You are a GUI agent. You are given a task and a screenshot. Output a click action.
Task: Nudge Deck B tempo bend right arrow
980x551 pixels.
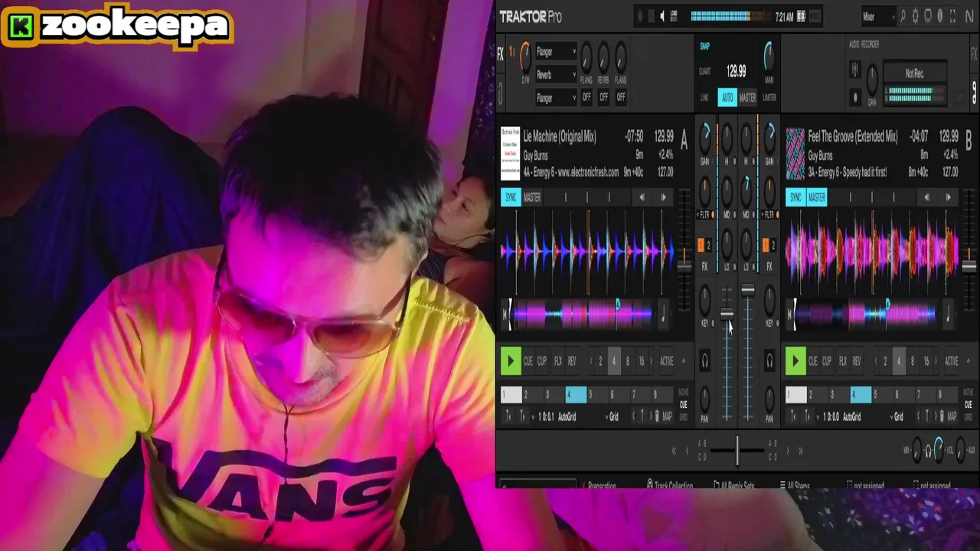[948, 197]
